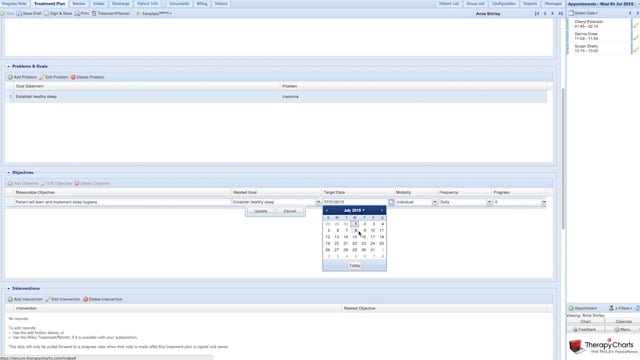Click the add Appointment green icon
The width and height of the screenshot is (640, 360).
click(571, 308)
